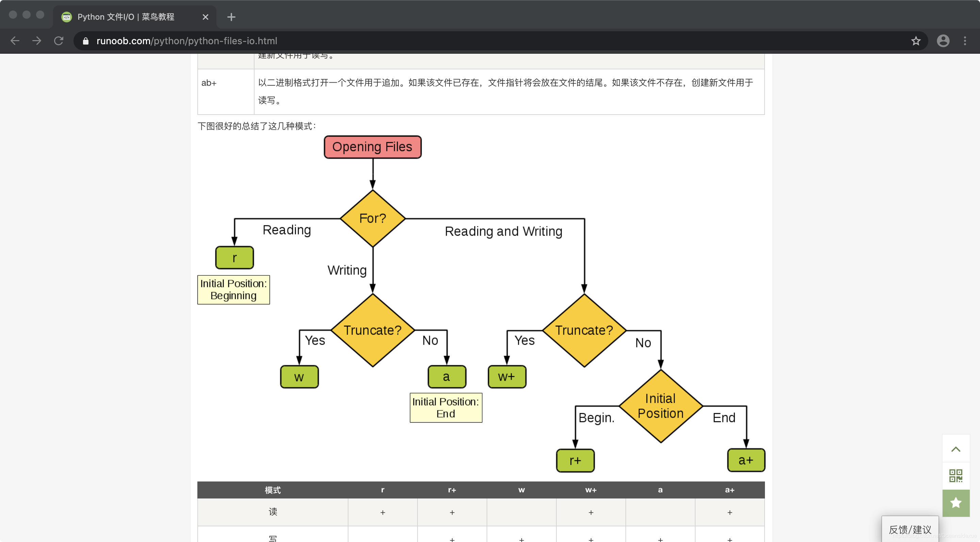Click the 读 row label

pos(273,512)
